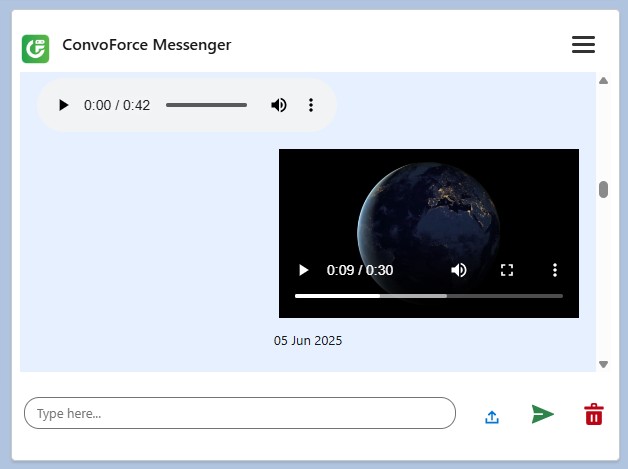Open video player more options menu
This screenshot has width=628, height=469.
(x=555, y=270)
